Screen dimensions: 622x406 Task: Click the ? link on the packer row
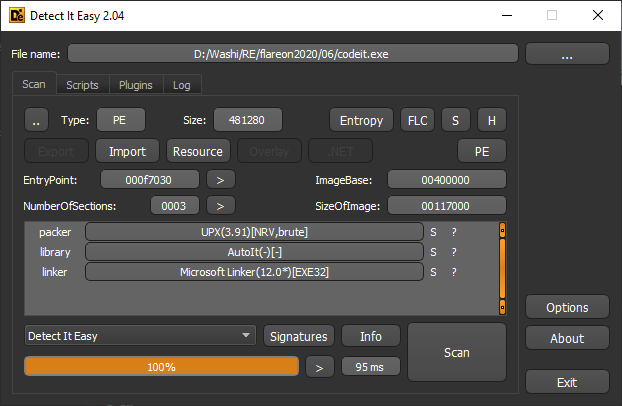454,232
